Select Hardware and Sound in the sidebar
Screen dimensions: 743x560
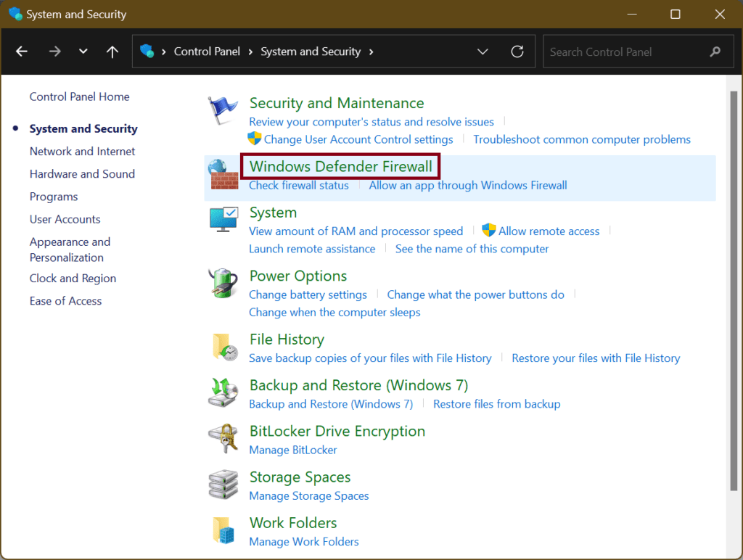[x=82, y=173]
